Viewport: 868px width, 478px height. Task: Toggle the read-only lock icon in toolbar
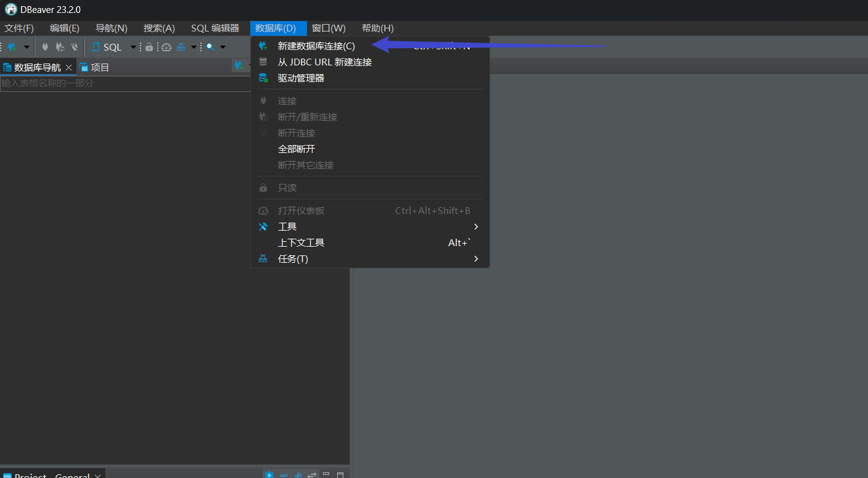149,47
